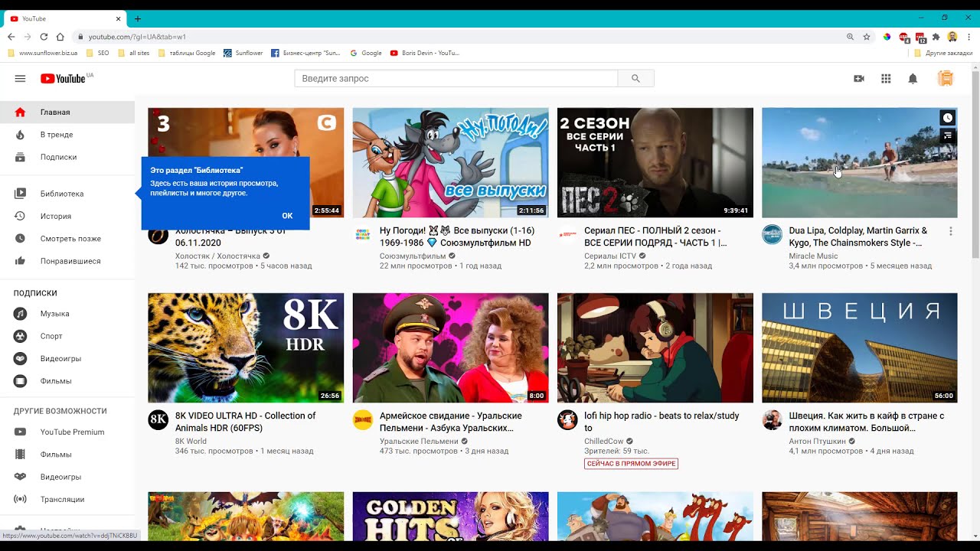The height and width of the screenshot is (551, 980).
Task: Open the Golden Hits thumbnail
Action: (450, 517)
